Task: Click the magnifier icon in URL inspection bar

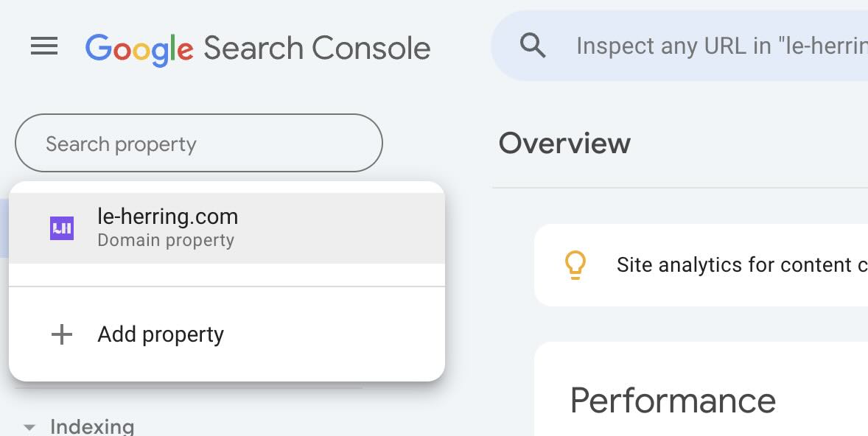Action: tap(533, 46)
